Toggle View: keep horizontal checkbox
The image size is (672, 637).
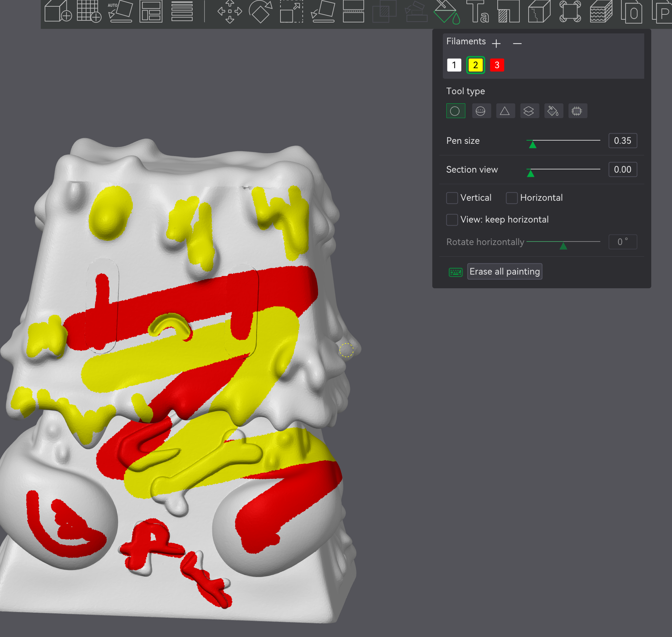point(452,220)
